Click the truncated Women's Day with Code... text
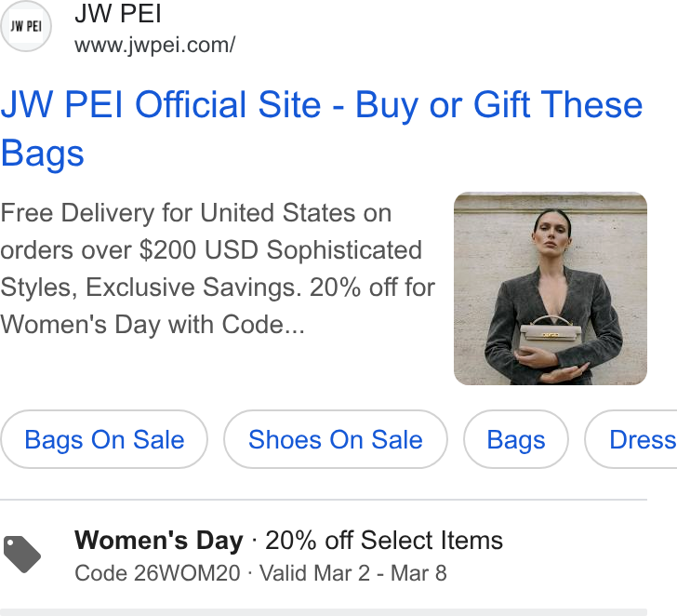Viewport: 677px width, 616px height. pyautogui.click(x=153, y=325)
